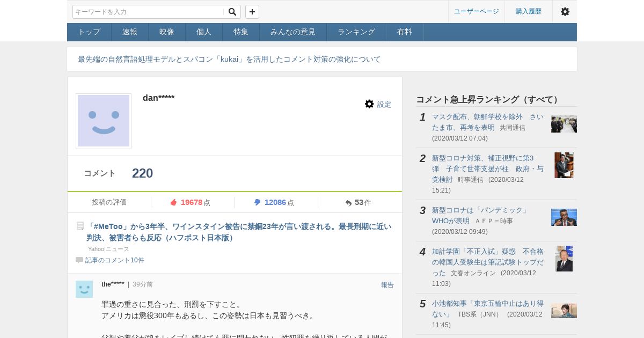Click the 12086点 negative score
This screenshot has width=644, height=338.
point(279,202)
